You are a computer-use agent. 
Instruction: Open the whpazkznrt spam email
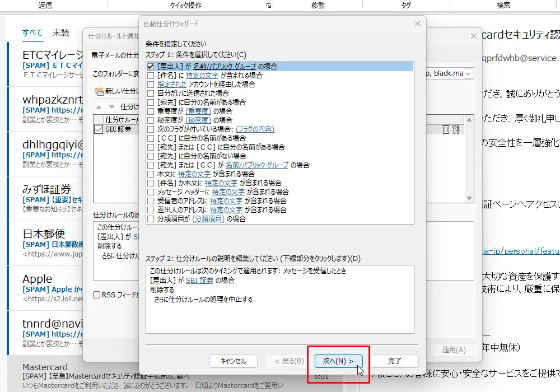pos(45,109)
